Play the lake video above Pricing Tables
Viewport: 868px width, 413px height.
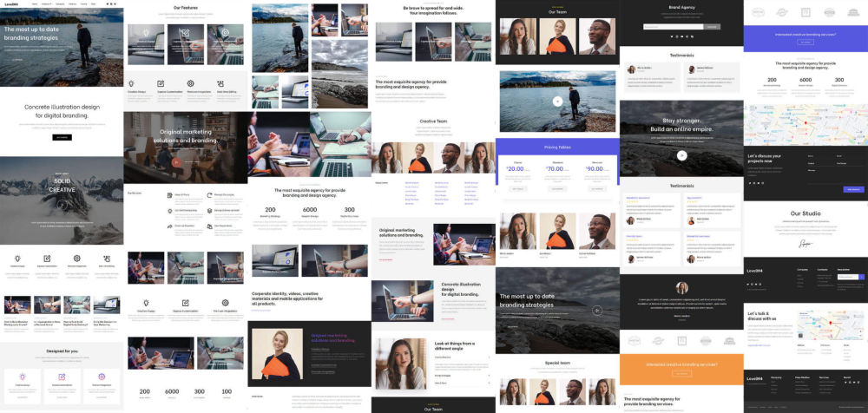(557, 101)
